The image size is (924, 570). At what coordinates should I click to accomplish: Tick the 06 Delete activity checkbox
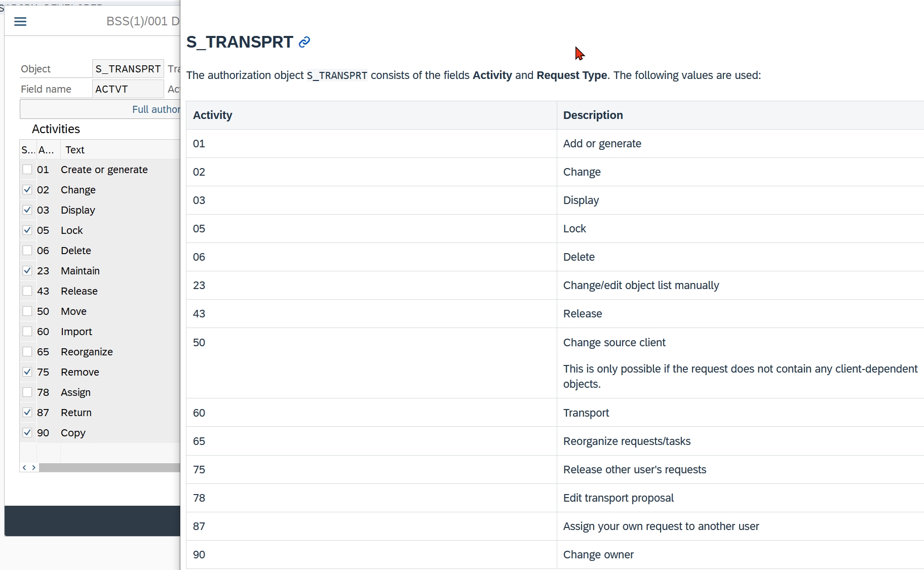coord(27,251)
